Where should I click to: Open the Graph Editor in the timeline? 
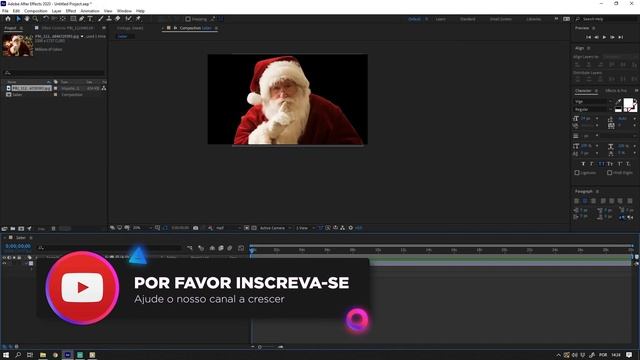coord(241,248)
